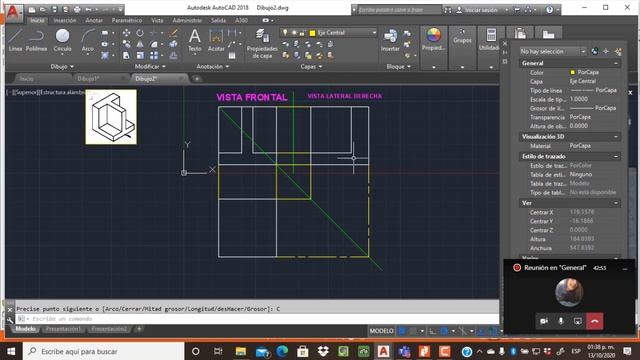Switch to the Anotar ribbon tab
This screenshot has width=640, height=360.
94,20
